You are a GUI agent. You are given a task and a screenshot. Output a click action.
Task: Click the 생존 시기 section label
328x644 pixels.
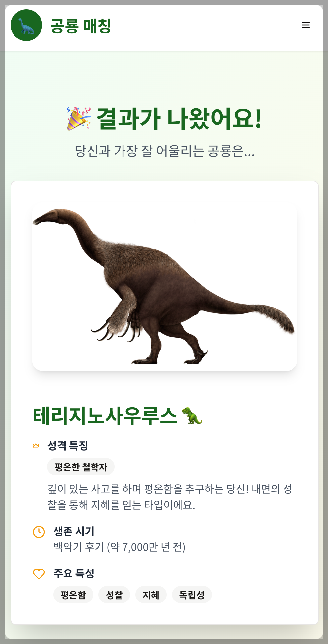74,531
